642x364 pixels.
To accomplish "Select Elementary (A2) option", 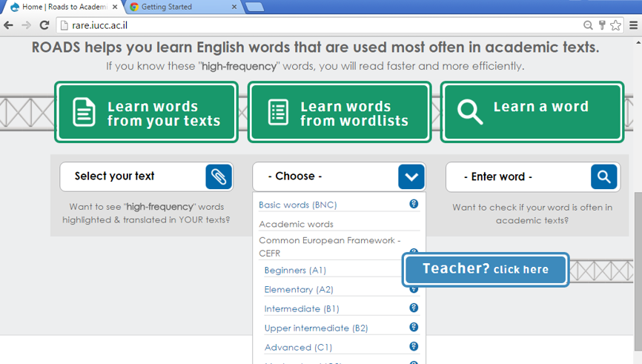I will [x=299, y=289].
